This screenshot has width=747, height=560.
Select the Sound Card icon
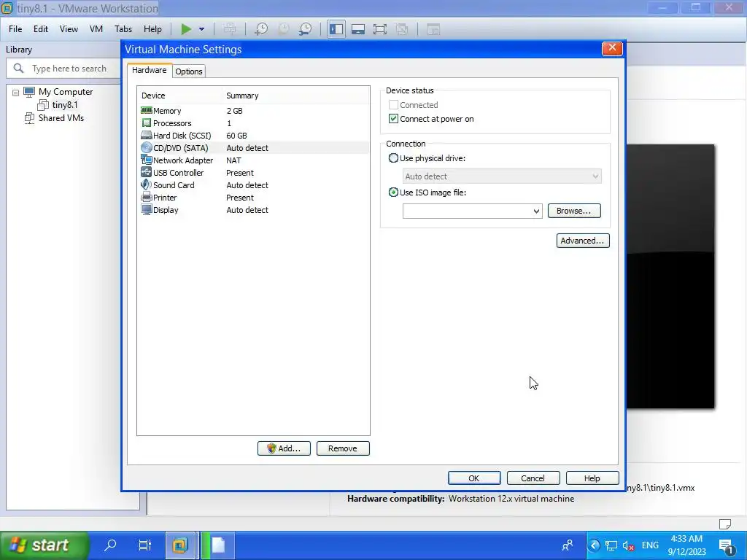(x=146, y=184)
